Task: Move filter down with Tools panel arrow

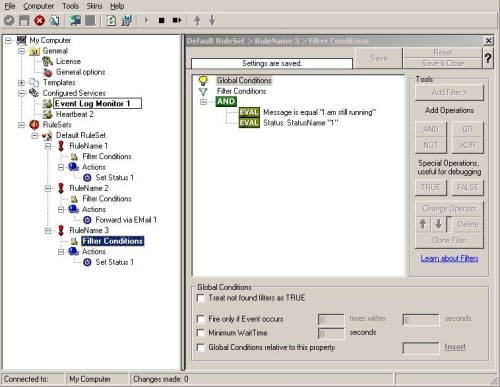Action: pyautogui.click(x=439, y=224)
